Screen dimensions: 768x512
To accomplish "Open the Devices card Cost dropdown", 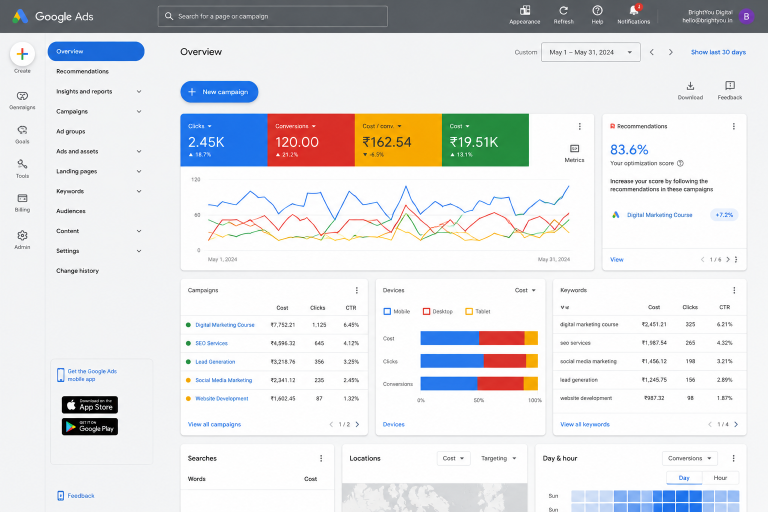I will coord(525,290).
